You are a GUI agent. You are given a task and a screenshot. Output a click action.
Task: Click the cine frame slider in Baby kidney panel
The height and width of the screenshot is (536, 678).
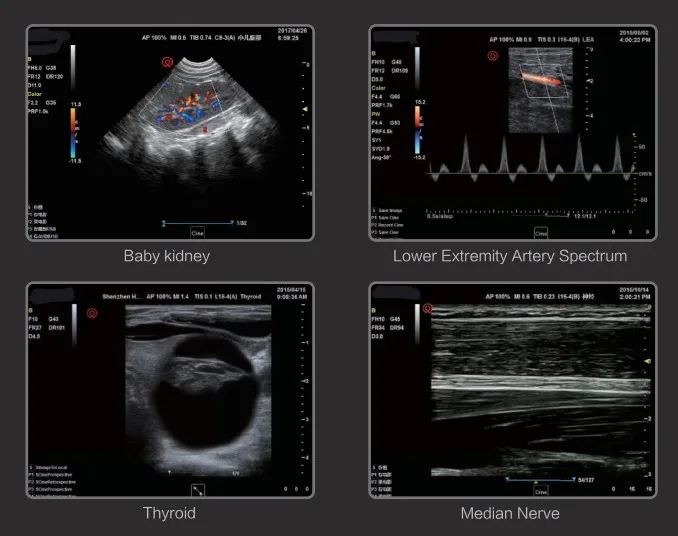pos(198,223)
